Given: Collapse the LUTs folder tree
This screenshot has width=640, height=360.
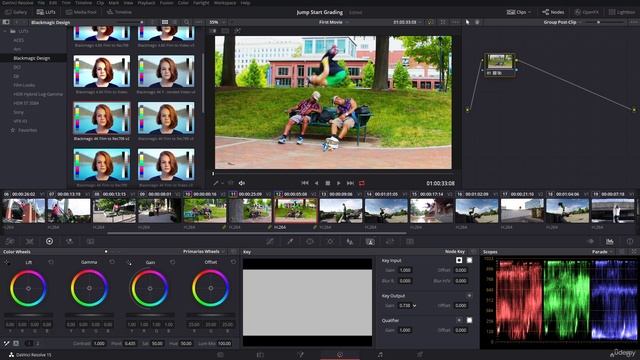Looking at the screenshot, I should click(x=5, y=31).
